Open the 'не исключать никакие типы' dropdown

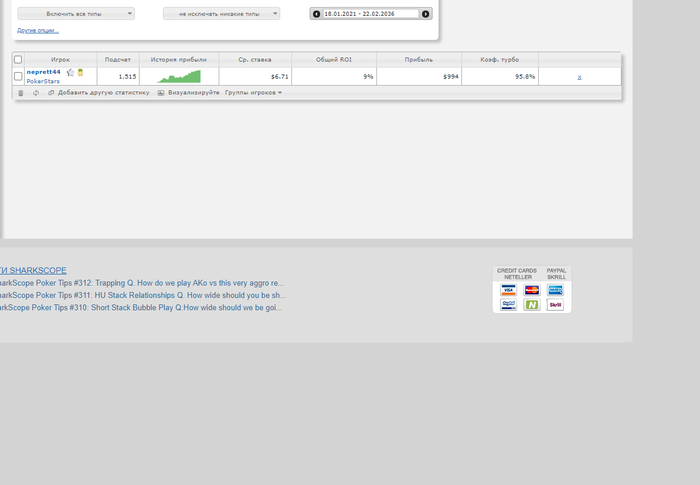(x=221, y=14)
